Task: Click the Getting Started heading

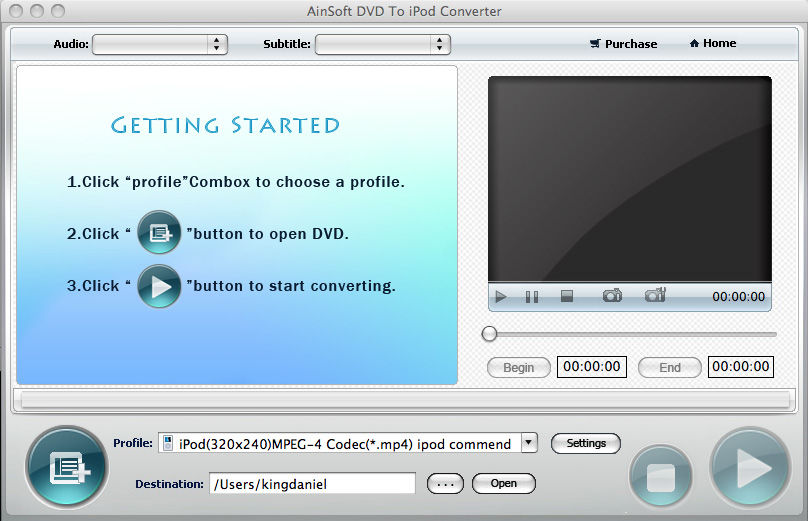Action: click(x=225, y=125)
